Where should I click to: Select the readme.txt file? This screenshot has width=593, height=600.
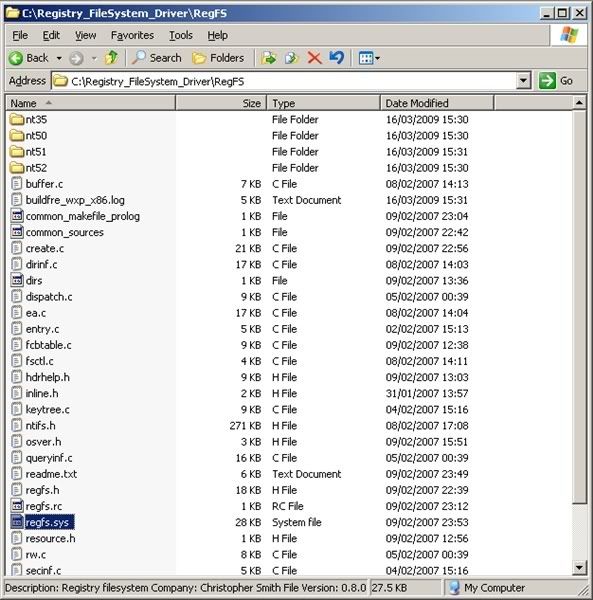tap(51, 474)
